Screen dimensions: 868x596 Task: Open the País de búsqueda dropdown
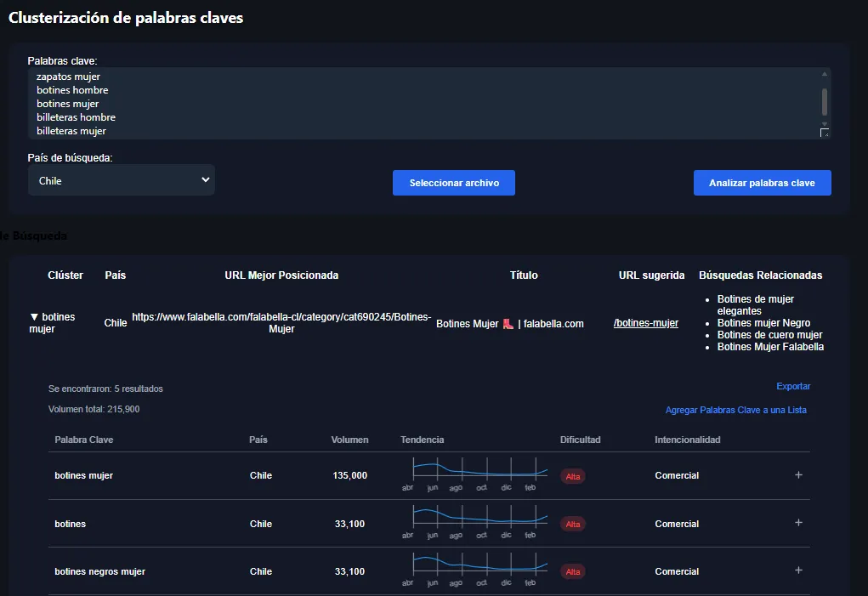point(122,180)
